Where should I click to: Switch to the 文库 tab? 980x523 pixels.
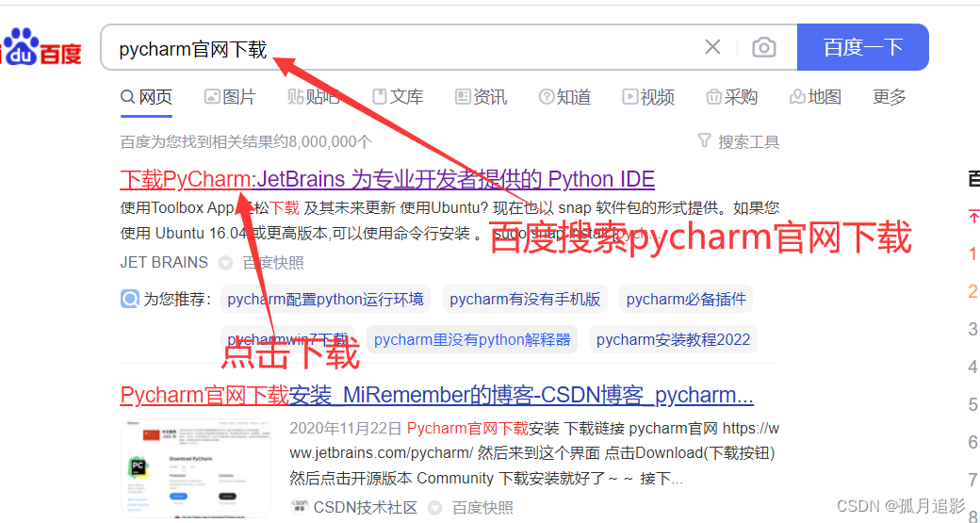point(398,97)
